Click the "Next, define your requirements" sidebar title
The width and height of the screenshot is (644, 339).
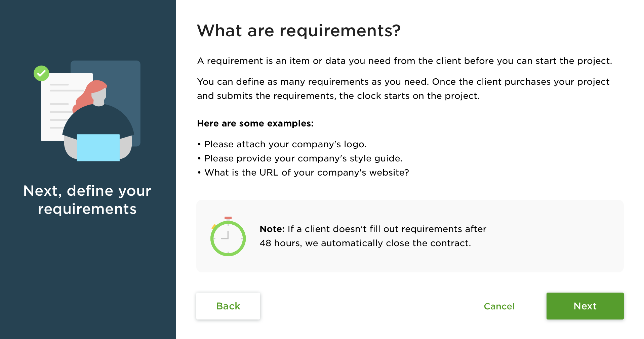pyautogui.click(x=87, y=200)
